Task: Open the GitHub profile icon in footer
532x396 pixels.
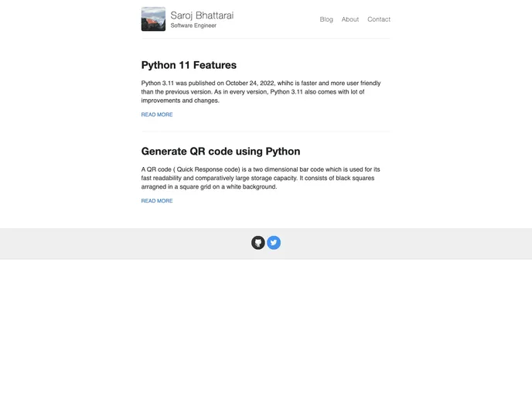Action: 258,243
